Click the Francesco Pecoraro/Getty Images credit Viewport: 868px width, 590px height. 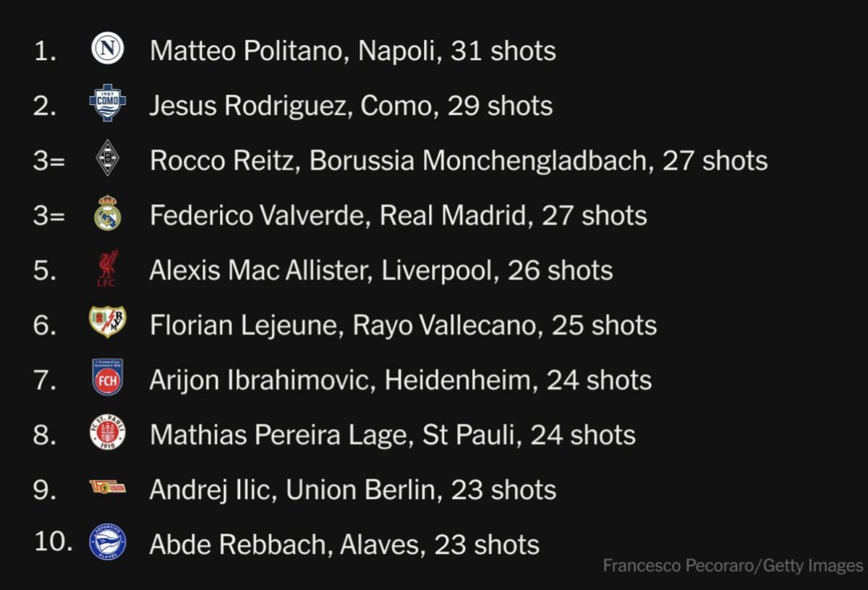click(x=733, y=565)
